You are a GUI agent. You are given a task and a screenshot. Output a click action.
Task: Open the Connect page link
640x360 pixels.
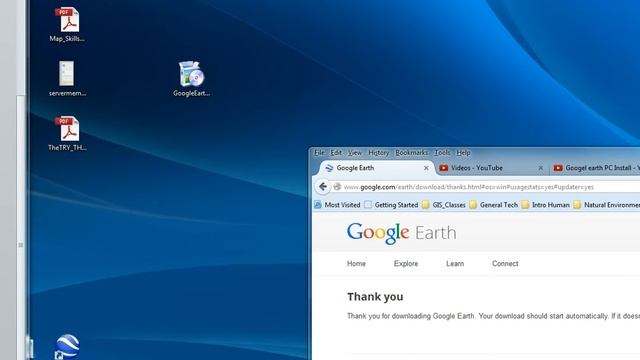point(505,264)
